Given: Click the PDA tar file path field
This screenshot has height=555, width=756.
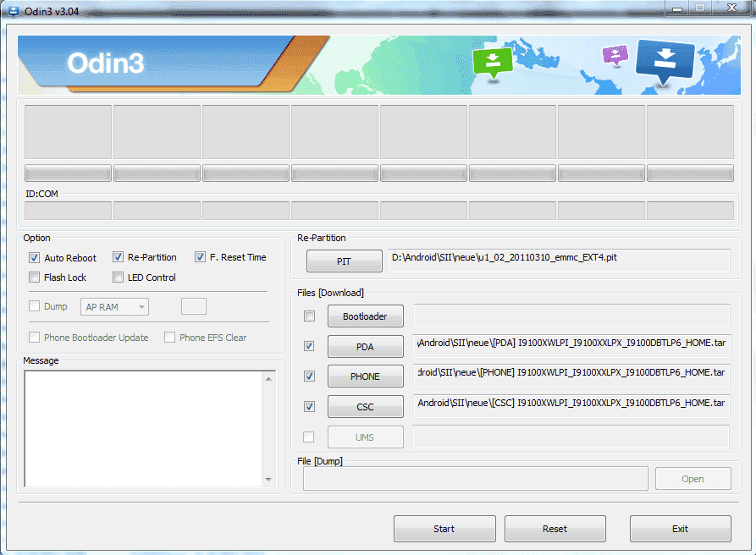Looking at the screenshot, I should click(x=571, y=346).
